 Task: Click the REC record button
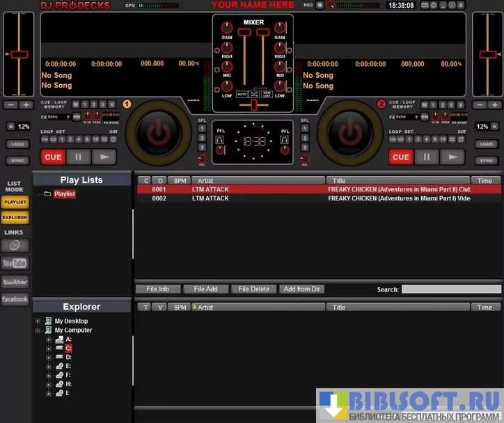click(x=320, y=5)
